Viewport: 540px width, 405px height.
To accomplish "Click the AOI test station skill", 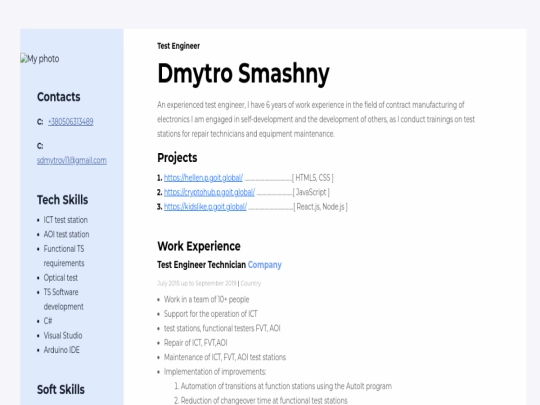I will tap(66, 234).
